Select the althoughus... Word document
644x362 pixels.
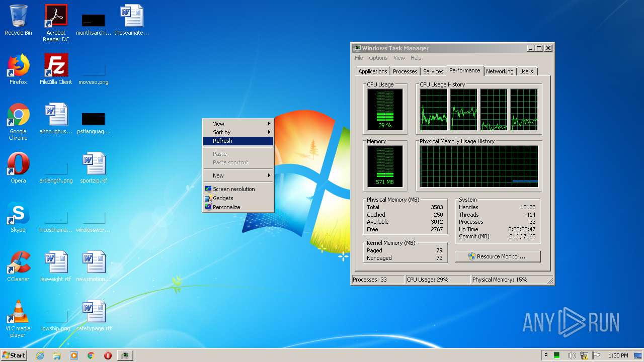pos(56,119)
